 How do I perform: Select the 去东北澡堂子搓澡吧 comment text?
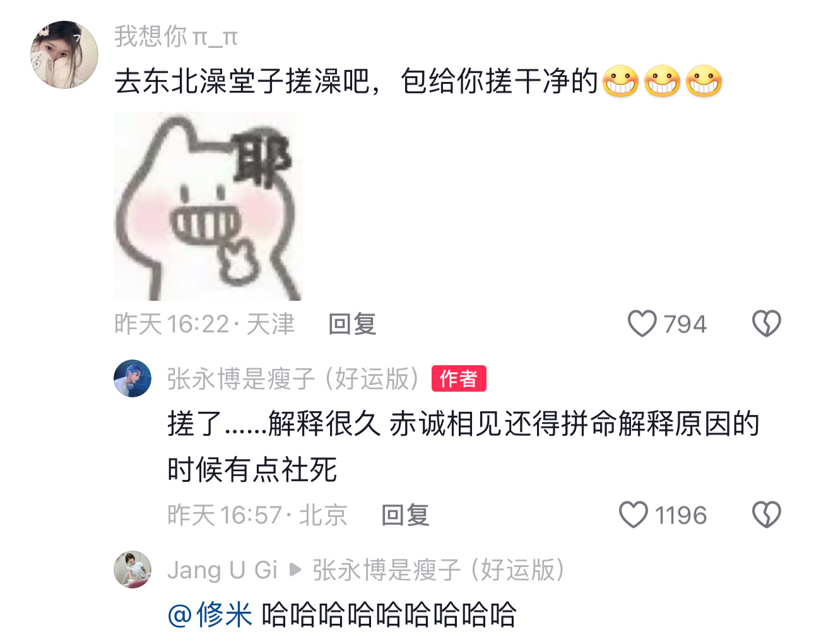click(x=418, y=81)
